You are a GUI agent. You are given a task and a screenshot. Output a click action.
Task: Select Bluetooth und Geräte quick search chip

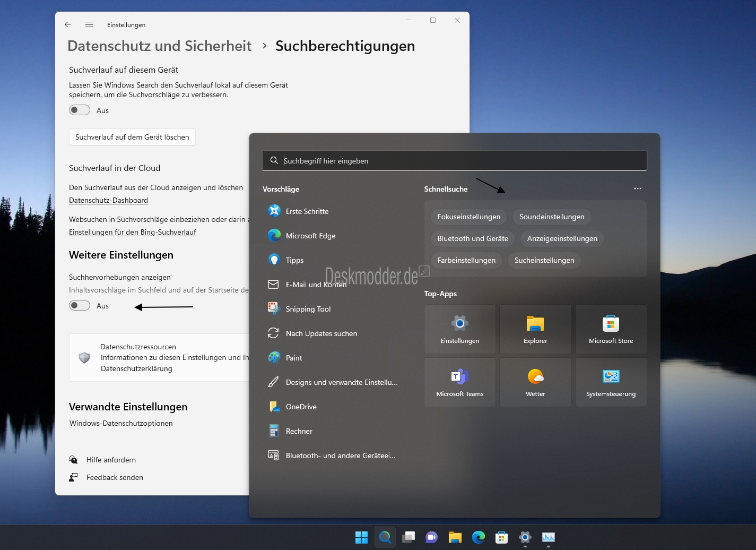click(473, 238)
